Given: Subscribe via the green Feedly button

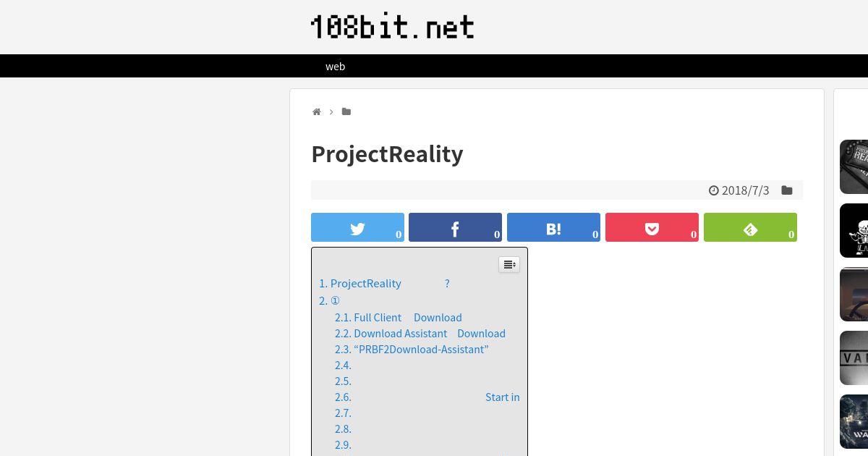Looking at the screenshot, I should tap(750, 227).
